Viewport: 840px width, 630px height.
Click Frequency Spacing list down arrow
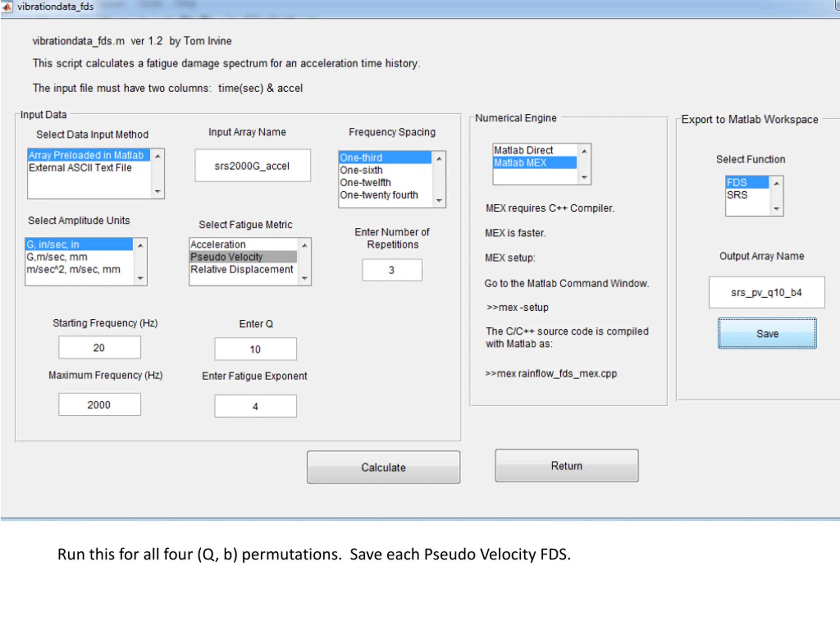click(439, 200)
